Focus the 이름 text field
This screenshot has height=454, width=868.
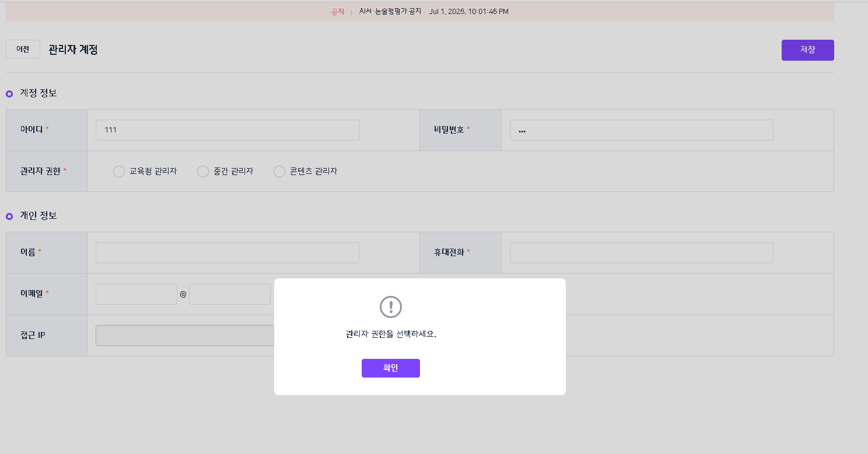(227, 253)
